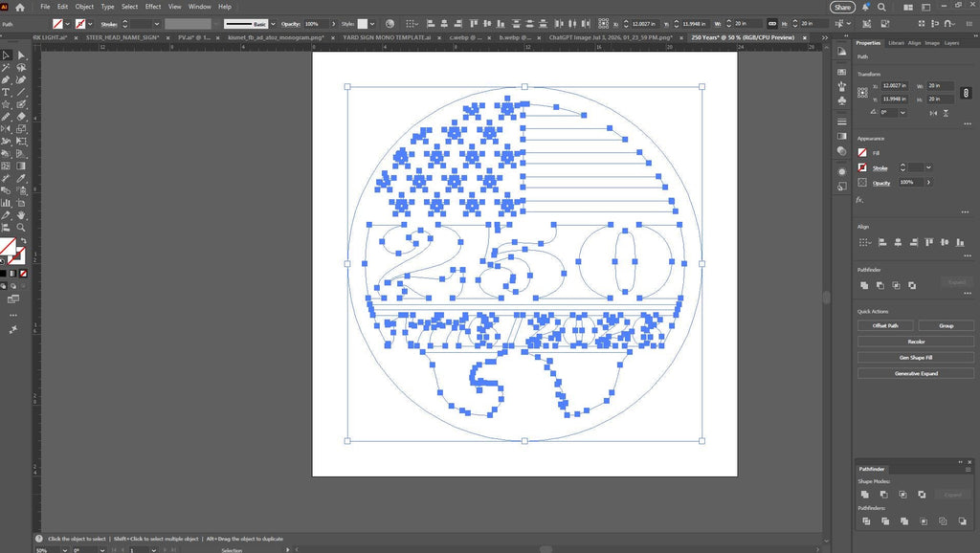
Task: Select the Free Transform tool
Action: (21, 142)
